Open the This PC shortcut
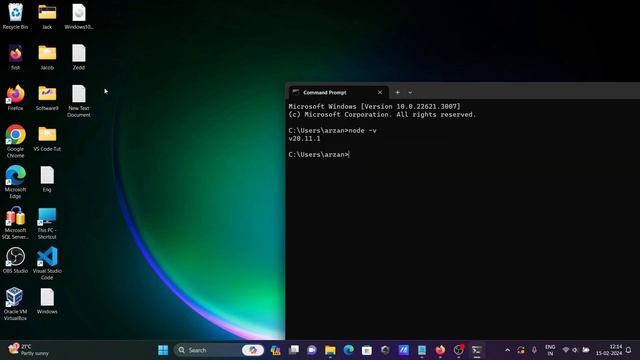 pos(47,222)
